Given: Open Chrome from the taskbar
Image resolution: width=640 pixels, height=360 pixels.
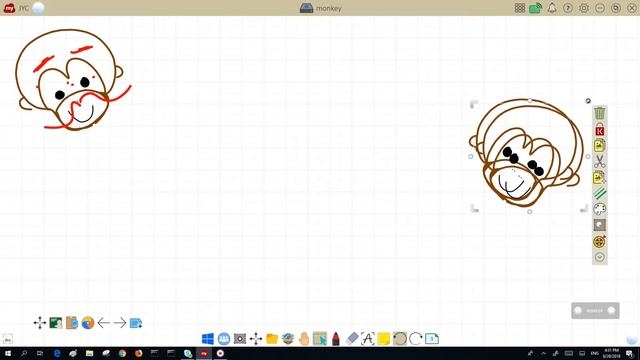Looking at the screenshot, I should [122, 353].
